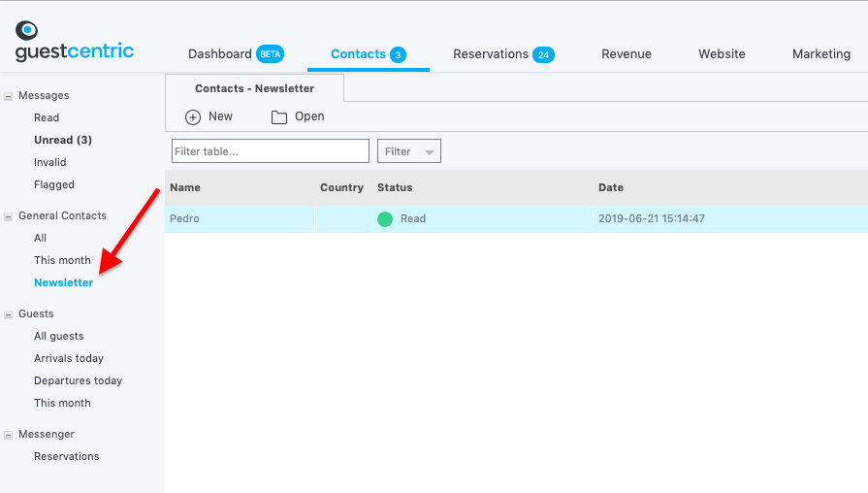This screenshot has width=868, height=493.
Task: Click the Read status text for Pedro
Action: (x=413, y=218)
